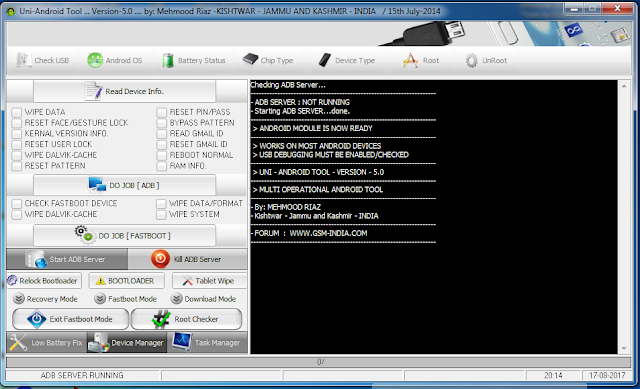Enable the WIPE DATA checkbox
This screenshot has height=389, width=640.
point(17,112)
